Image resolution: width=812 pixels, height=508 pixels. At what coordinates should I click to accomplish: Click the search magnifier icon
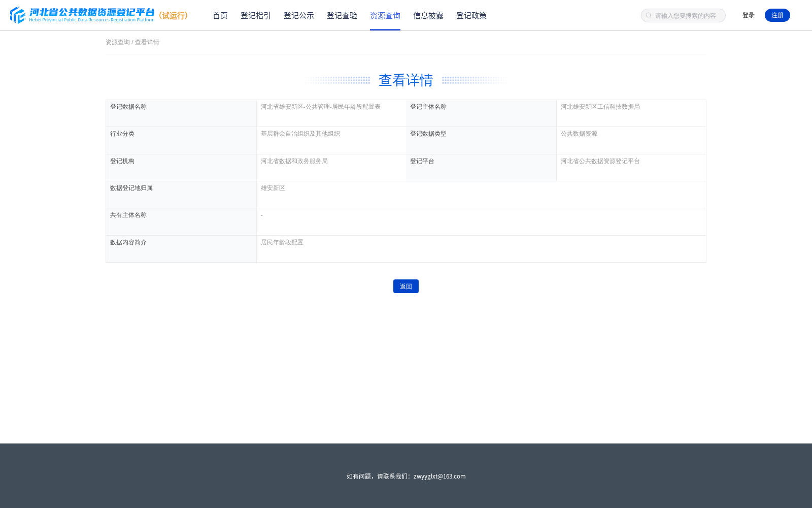pos(649,16)
